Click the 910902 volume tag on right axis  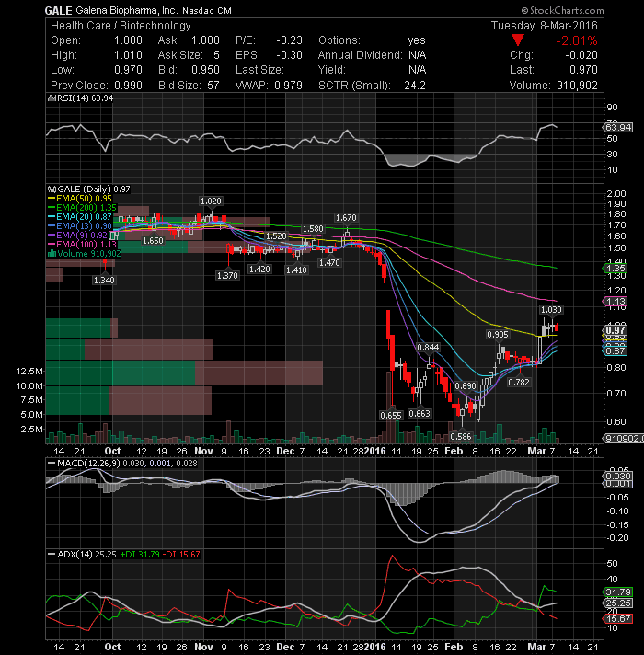[624, 438]
